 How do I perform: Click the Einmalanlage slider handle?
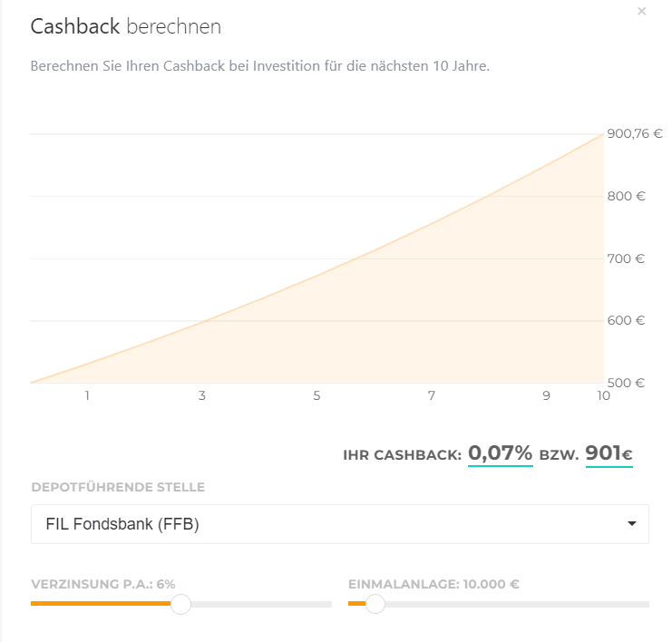(x=375, y=604)
